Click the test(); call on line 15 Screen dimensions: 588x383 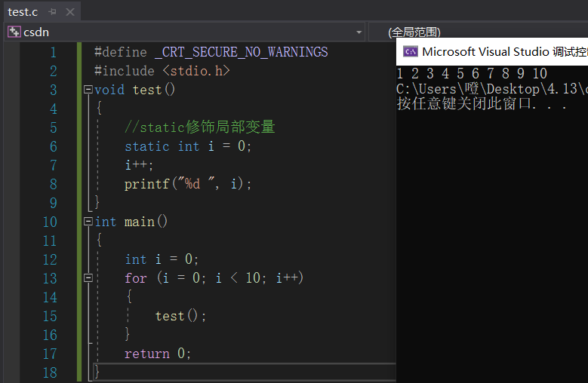pyautogui.click(x=180, y=316)
